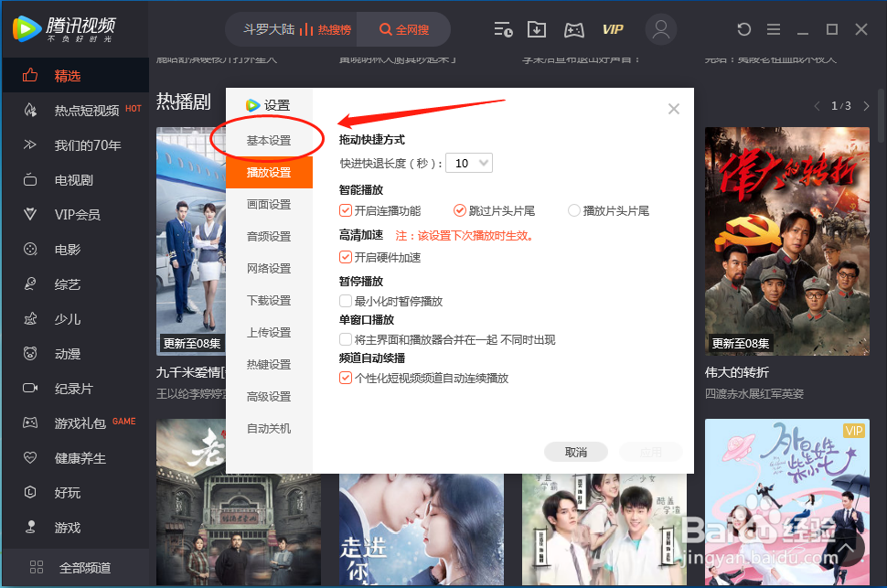Click the VIP icon in top bar

pos(613,29)
